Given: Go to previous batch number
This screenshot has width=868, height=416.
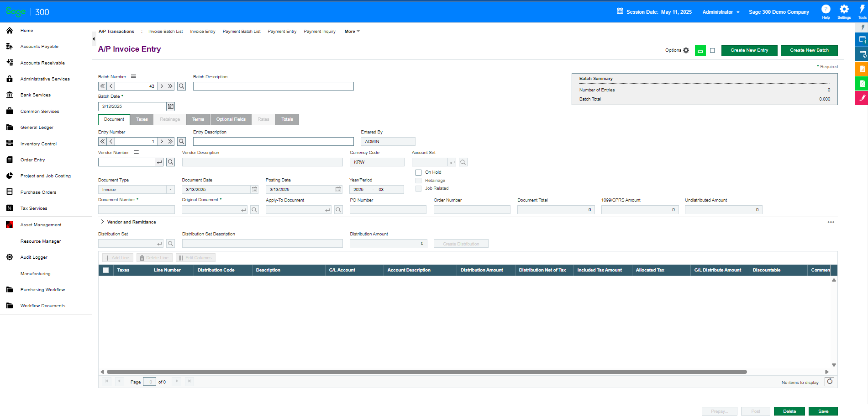Looking at the screenshot, I should pyautogui.click(x=111, y=86).
